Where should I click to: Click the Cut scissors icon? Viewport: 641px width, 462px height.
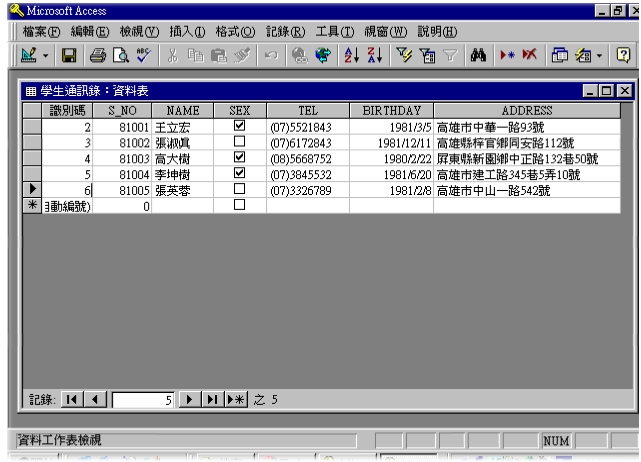pyautogui.click(x=173, y=55)
